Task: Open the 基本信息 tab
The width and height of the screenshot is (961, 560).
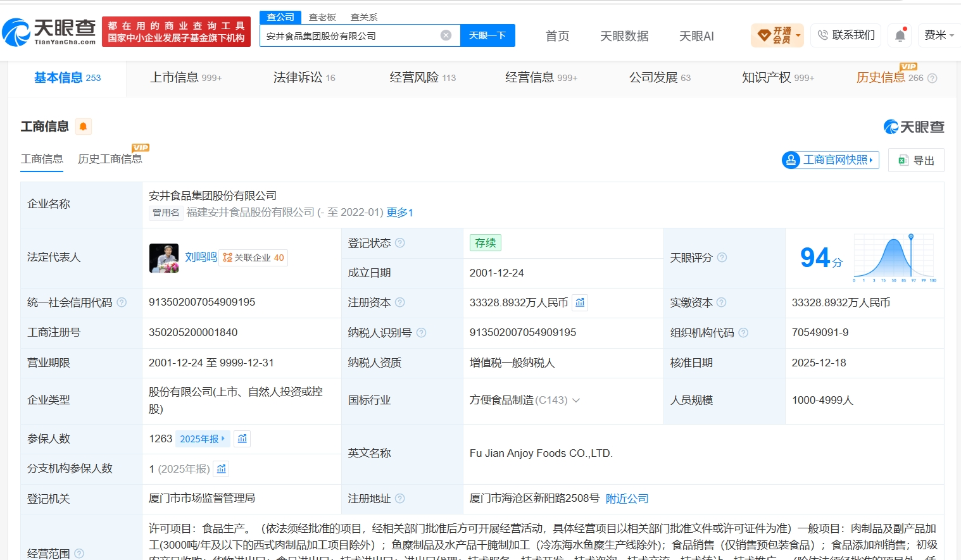Action: (67, 78)
